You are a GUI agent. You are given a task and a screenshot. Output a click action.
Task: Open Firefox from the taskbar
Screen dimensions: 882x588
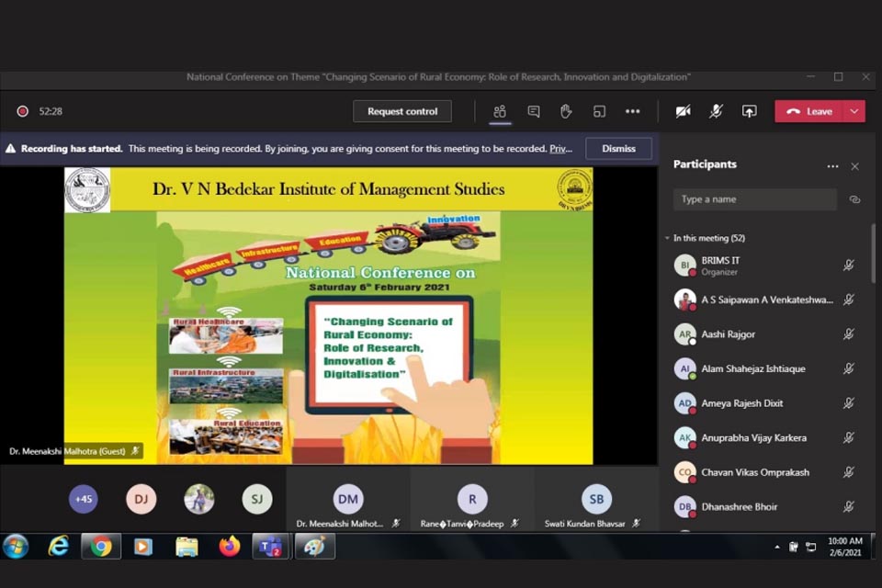(x=229, y=547)
